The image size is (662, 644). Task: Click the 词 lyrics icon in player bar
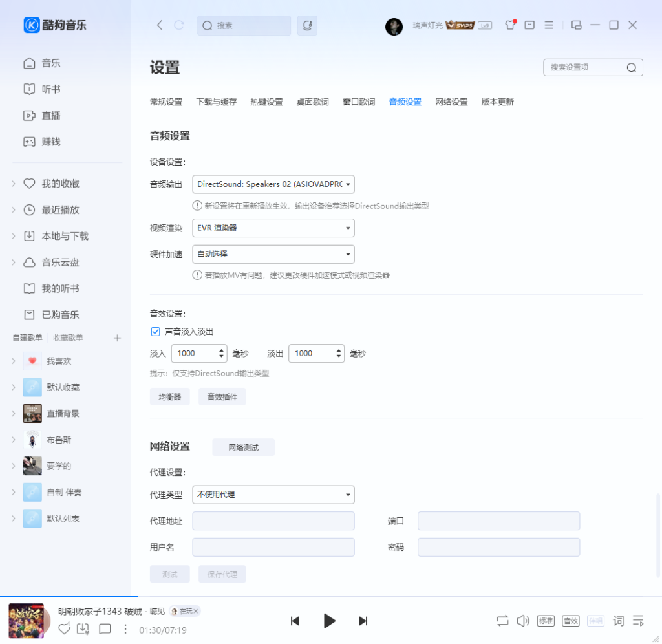point(617,621)
